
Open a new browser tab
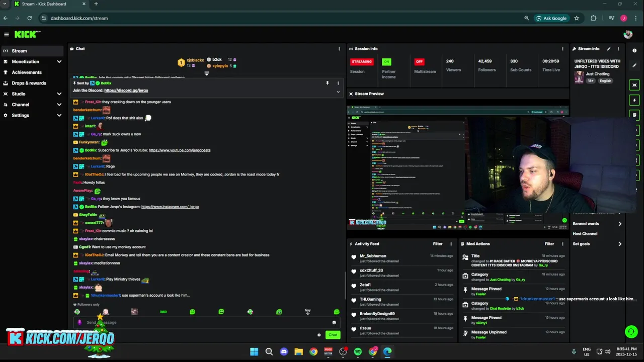96,4
